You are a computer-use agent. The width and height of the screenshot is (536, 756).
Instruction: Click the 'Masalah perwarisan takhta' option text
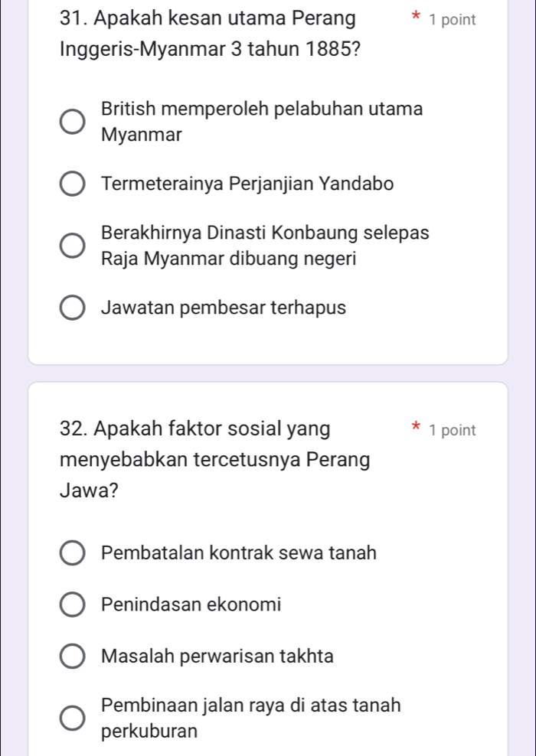[217, 657]
